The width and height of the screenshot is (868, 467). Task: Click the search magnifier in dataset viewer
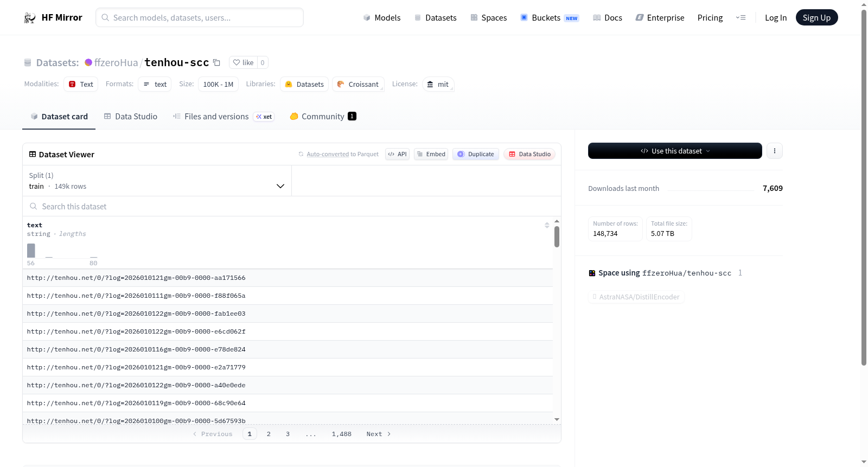tap(34, 206)
